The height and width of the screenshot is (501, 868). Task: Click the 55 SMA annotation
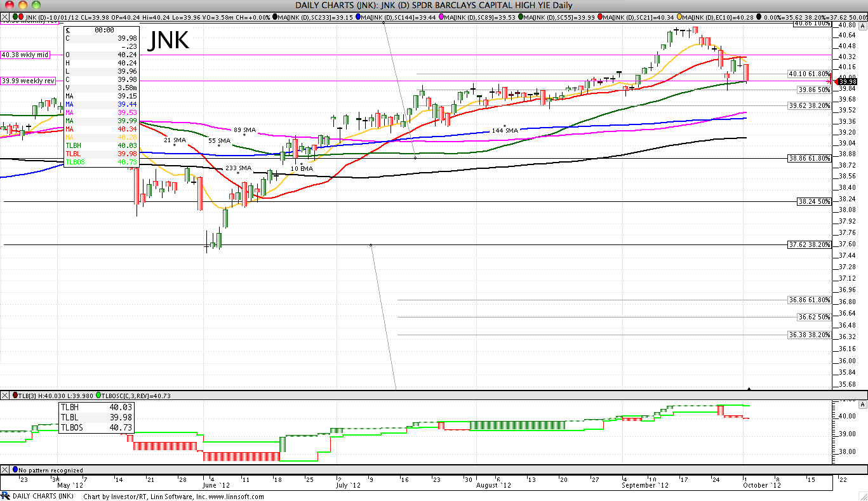220,140
